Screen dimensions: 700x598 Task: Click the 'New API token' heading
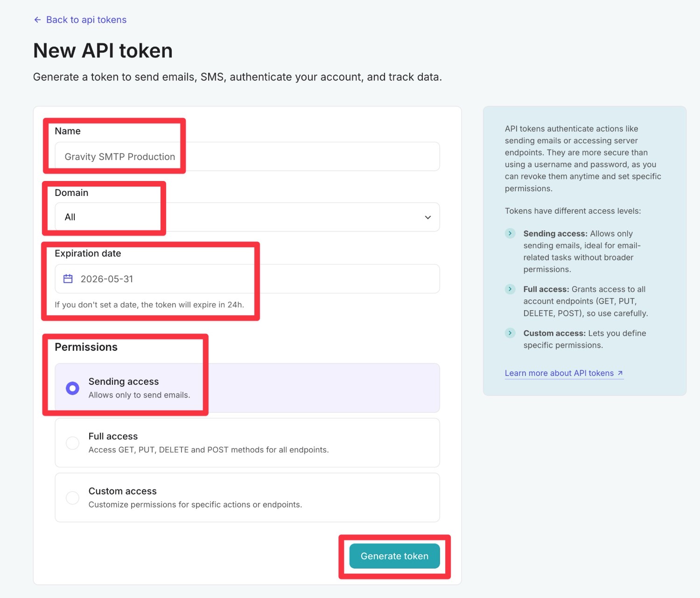pos(103,50)
